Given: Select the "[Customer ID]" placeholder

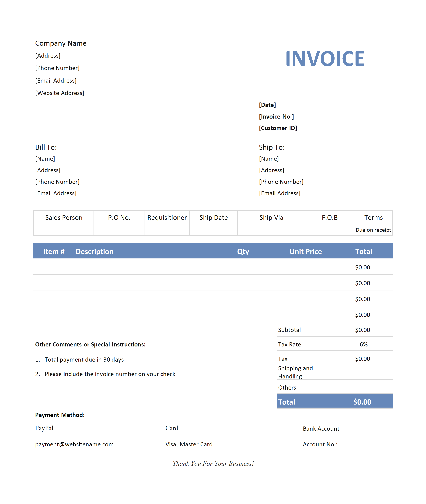Looking at the screenshot, I should coord(278,128).
